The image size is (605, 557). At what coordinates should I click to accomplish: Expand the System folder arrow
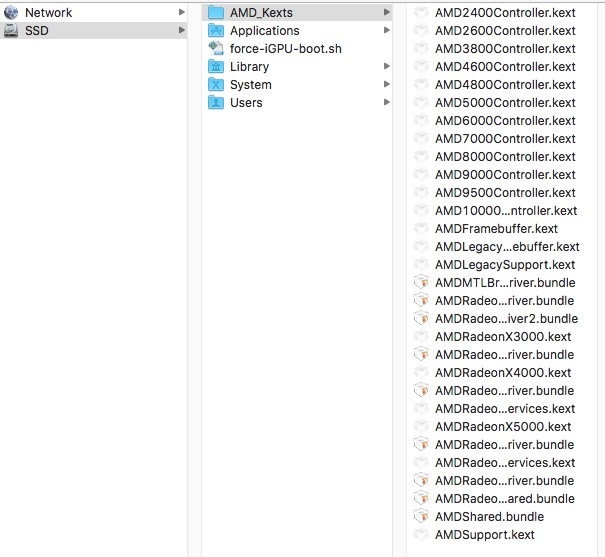point(387,84)
